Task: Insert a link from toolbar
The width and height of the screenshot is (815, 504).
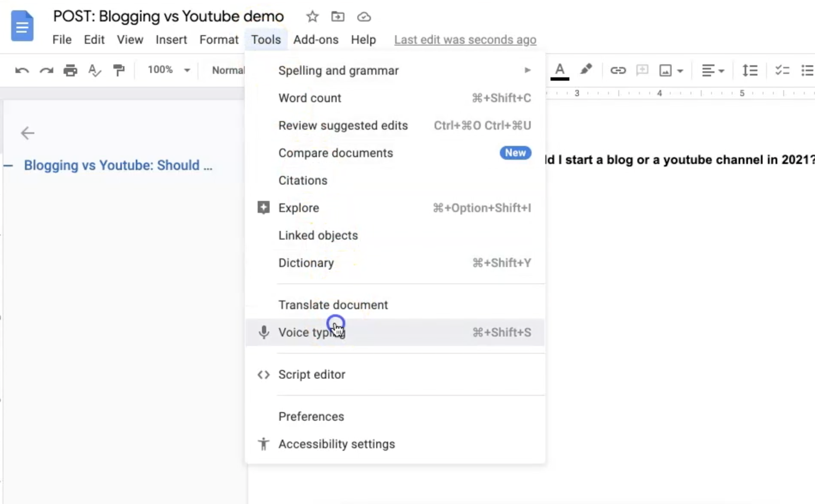Action: pos(618,70)
